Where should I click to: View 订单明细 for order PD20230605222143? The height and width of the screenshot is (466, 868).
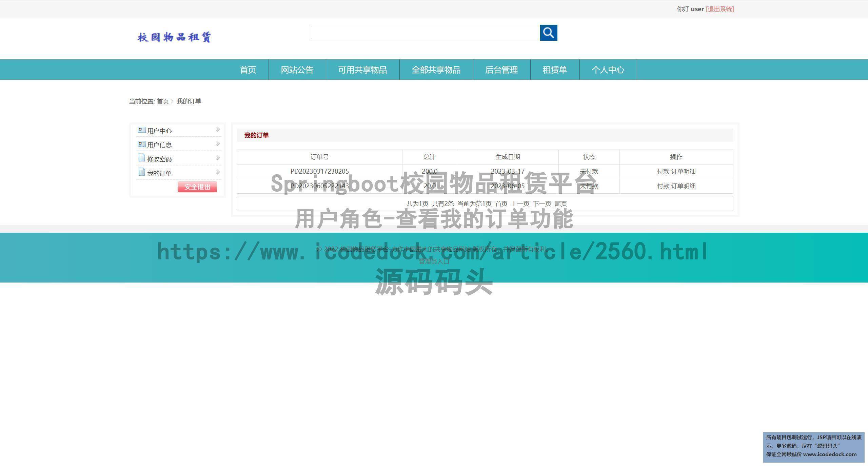click(x=683, y=186)
